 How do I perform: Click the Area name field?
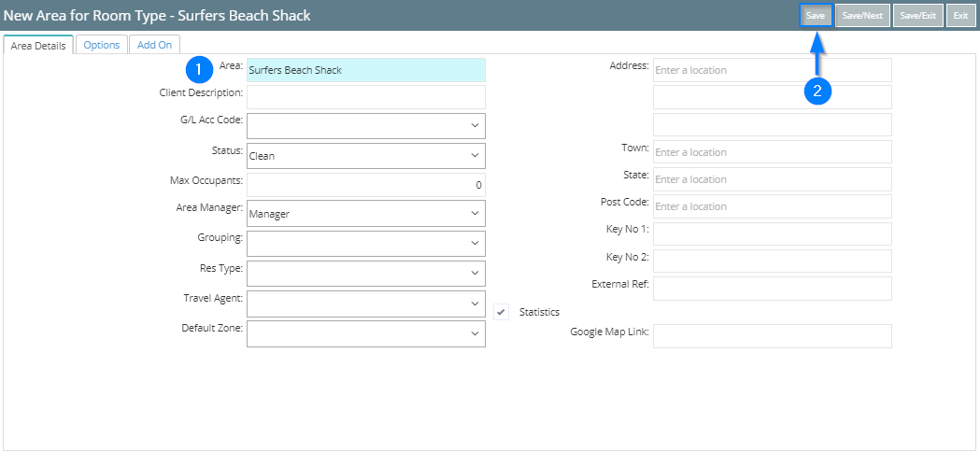[365, 70]
